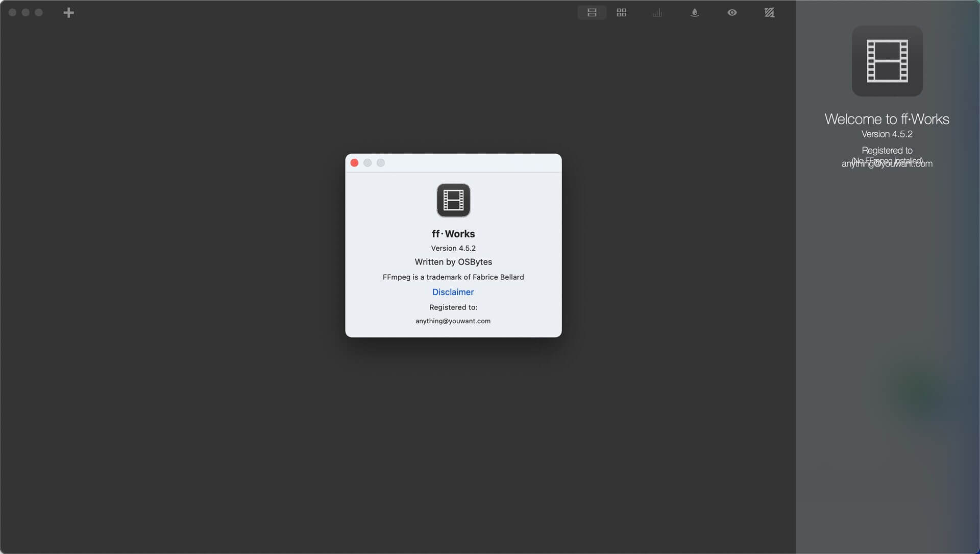The width and height of the screenshot is (980, 554).
Task: Add a new file with the plus icon
Action: [68, 13]
